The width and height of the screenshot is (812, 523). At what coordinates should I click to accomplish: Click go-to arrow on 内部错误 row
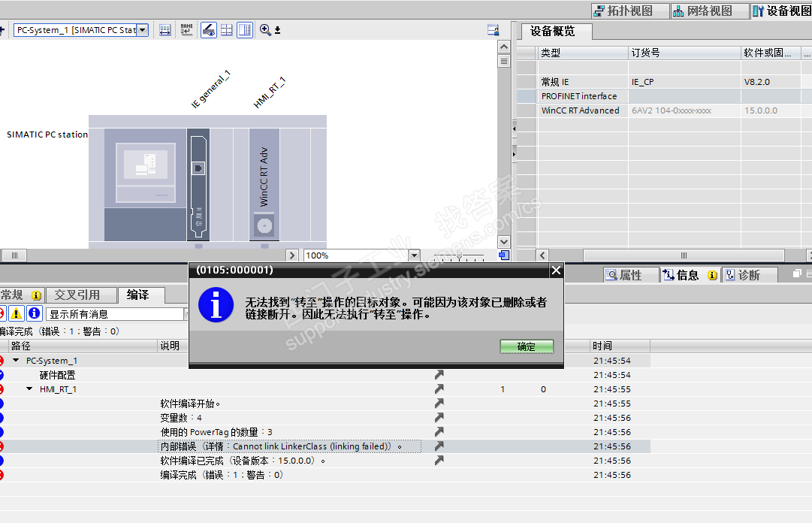tap(439, 446)
